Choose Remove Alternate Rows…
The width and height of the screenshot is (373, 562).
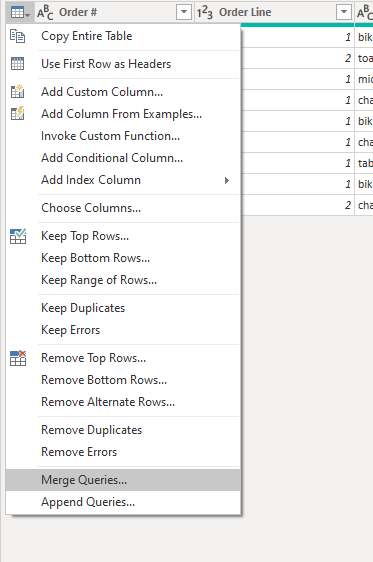coord(123,402)
